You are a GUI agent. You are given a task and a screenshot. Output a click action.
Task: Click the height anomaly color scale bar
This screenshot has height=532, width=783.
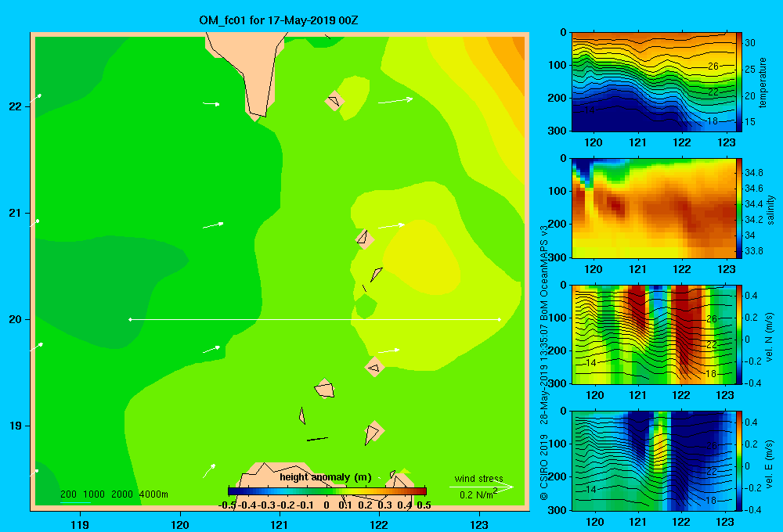[327, 491]
